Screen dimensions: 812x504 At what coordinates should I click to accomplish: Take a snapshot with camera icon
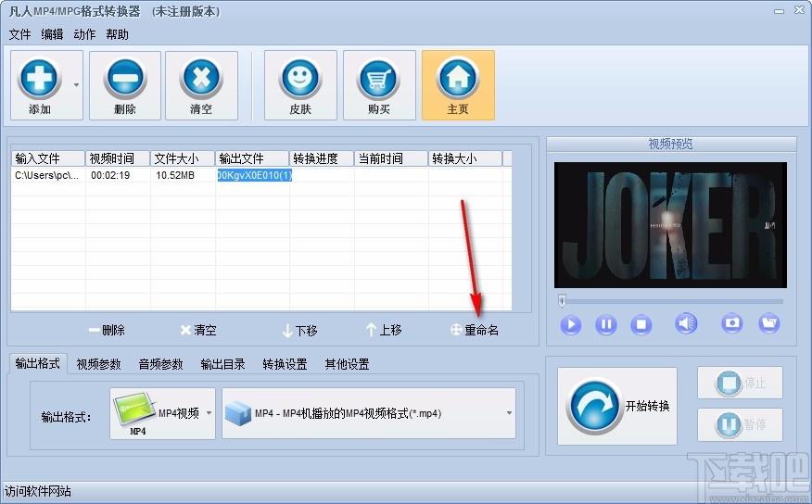[x=731, y=323]
